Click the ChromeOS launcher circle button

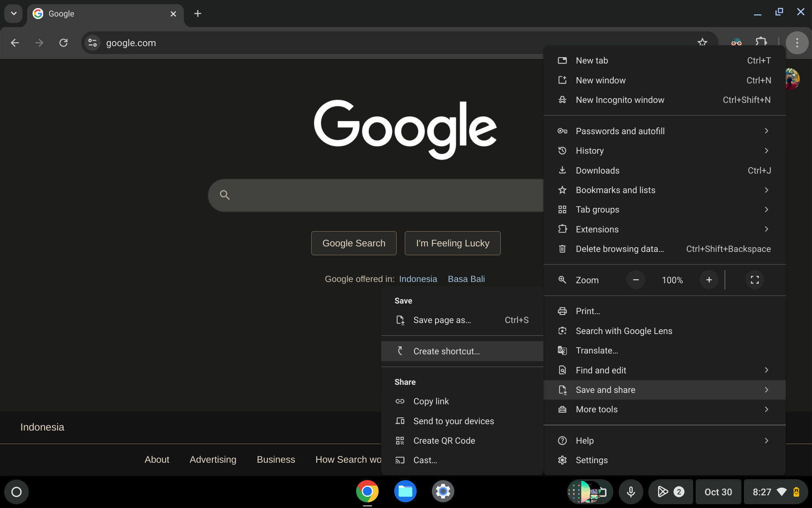[16, 492]
